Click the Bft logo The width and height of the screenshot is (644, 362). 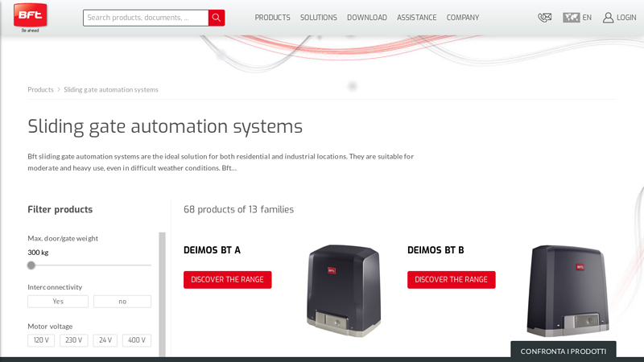30,15
